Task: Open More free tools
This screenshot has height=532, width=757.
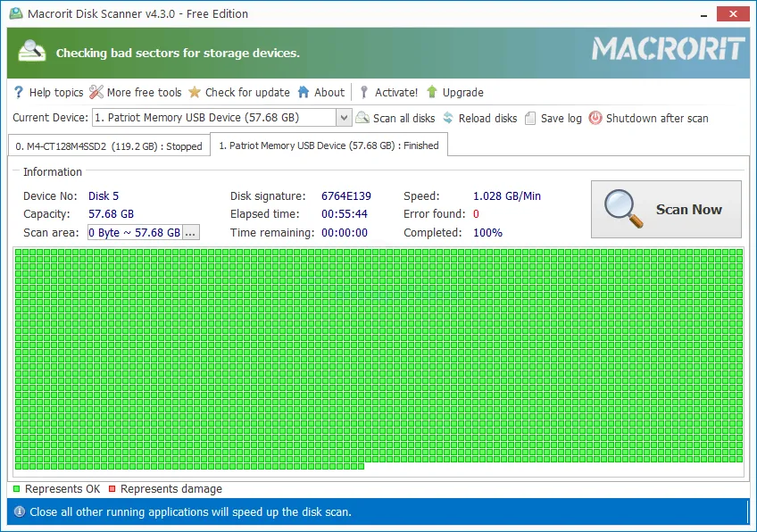Action: tap(145, 92)
